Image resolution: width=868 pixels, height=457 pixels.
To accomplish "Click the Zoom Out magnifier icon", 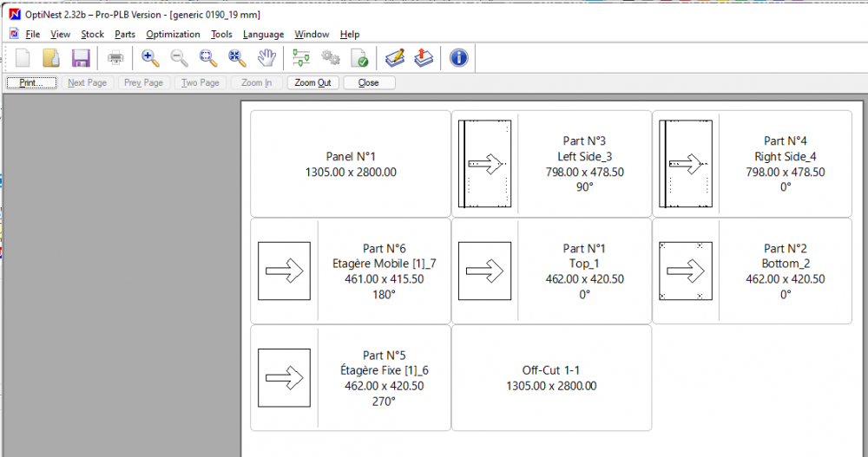I will tap(179, 57).
